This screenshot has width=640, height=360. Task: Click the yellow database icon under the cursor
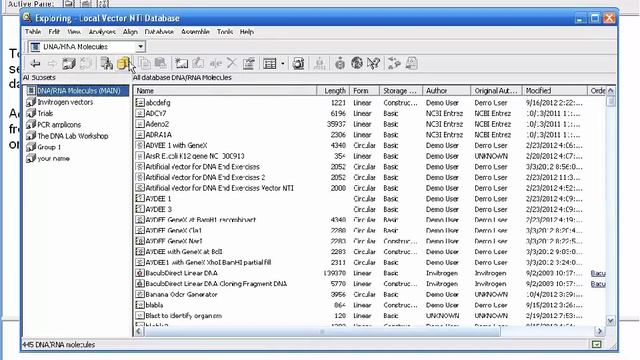pos(123,63)
